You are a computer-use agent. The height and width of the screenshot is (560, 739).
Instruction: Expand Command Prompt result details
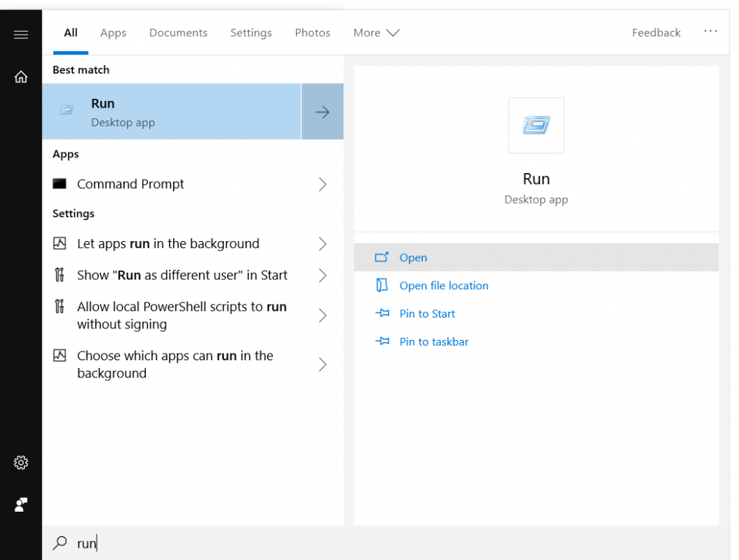pyautogui.click(x=323, y=184)
